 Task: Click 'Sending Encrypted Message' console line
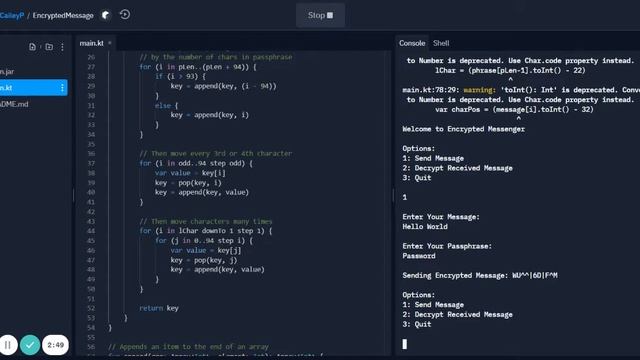(480, 276)
